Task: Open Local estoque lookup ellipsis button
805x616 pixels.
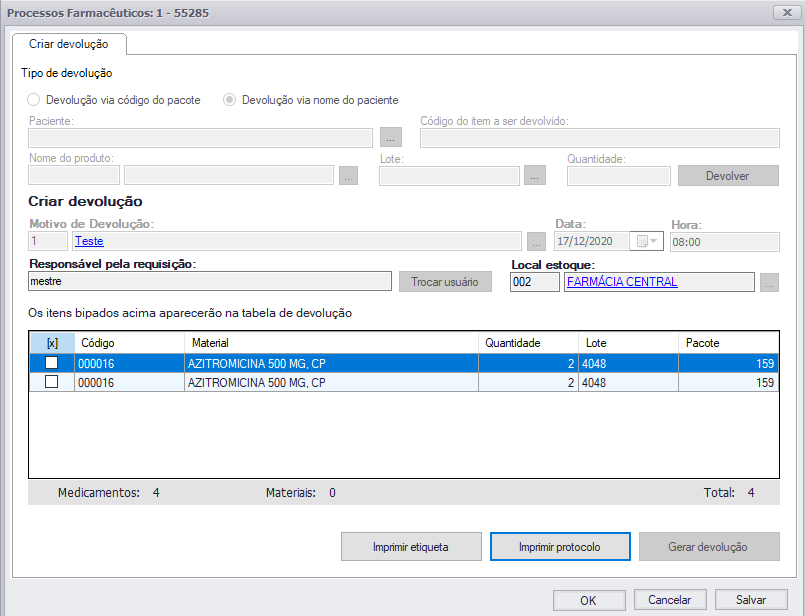Action: click(769, 282)
